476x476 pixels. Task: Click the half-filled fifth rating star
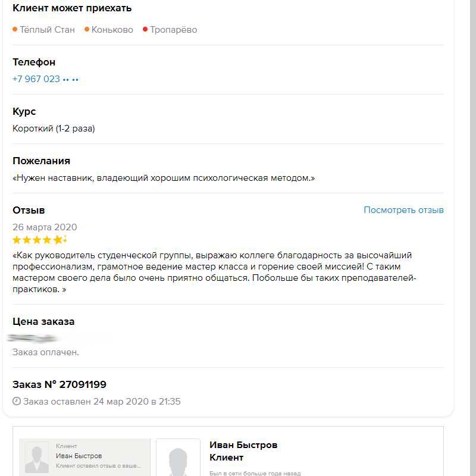click(59, 240)
